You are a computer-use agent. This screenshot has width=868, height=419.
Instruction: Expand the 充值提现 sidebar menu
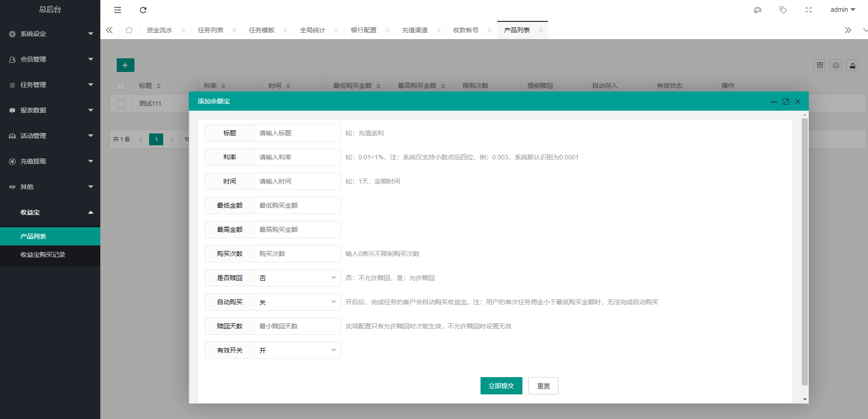pyautogui.click(x=50, y=161)
